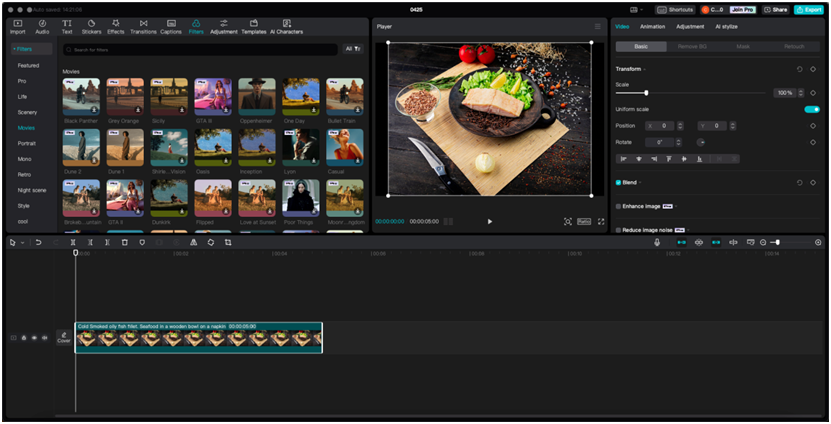Delete the selected clip with trash icon

124,242
